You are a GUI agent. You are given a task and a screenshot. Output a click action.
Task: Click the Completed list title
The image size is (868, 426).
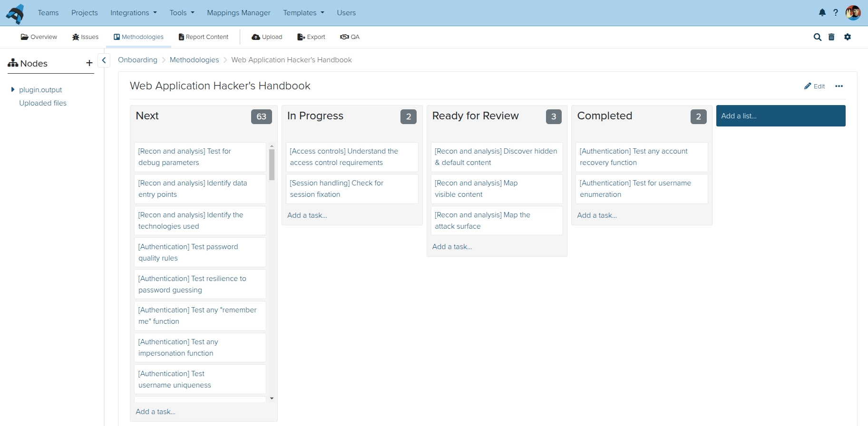pyautogui.click(x=605, y=116)
